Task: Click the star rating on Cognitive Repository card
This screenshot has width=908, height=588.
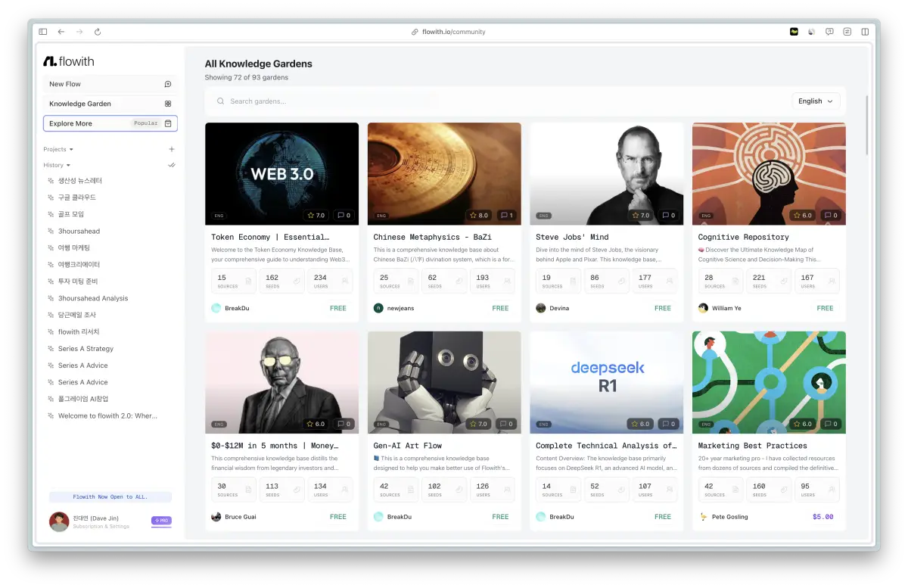Action: pos(803,215)
